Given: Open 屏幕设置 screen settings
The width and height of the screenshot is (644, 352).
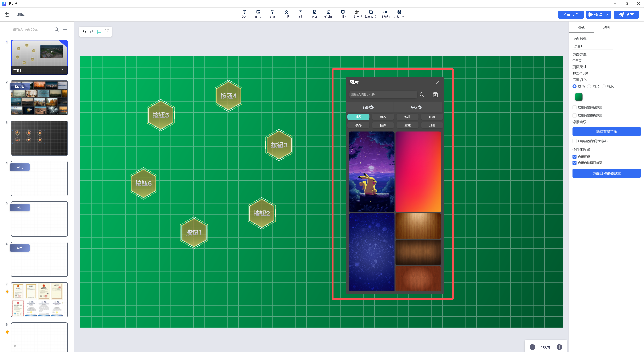Looking at the screenshot, I should [571, 14].
